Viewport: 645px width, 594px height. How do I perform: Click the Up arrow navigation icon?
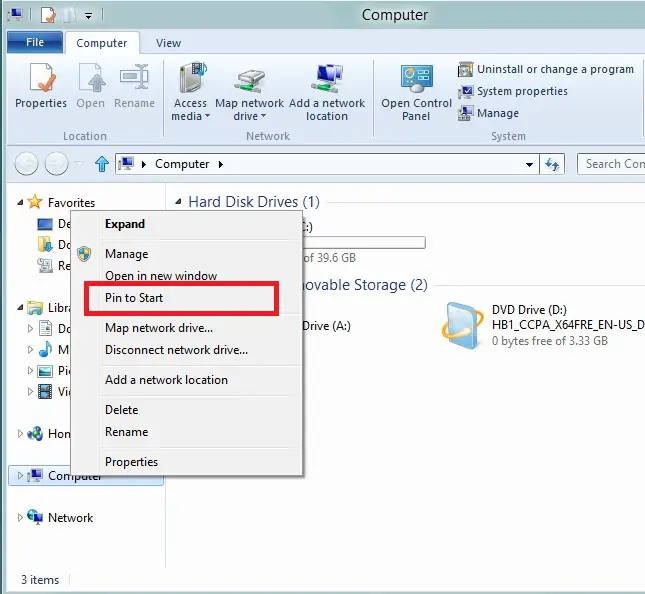(x=101, y=164)
